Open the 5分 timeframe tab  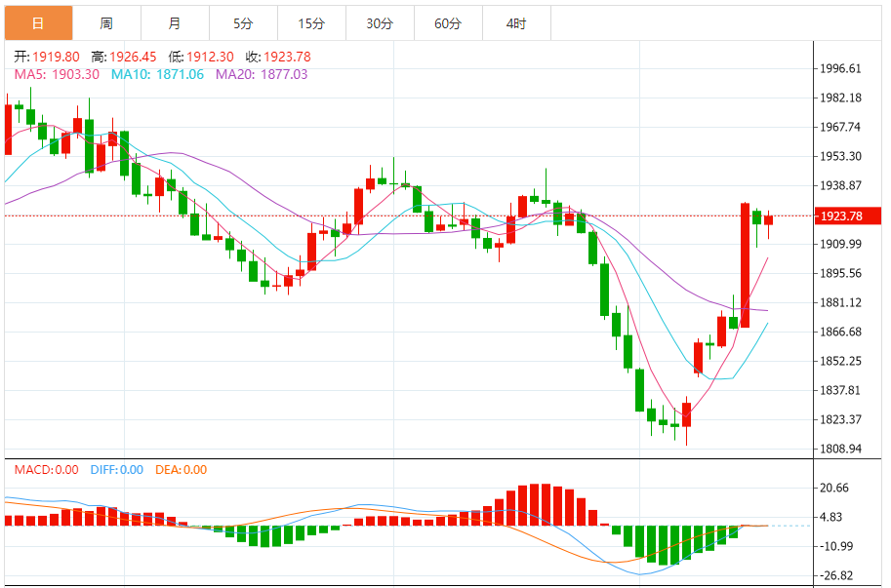[243, 23]
